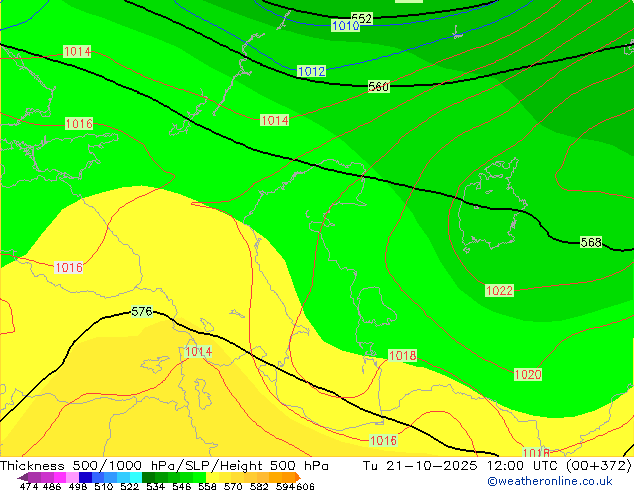Click the legend value 510
Screen dimensions: 634x490
[104, 486]
